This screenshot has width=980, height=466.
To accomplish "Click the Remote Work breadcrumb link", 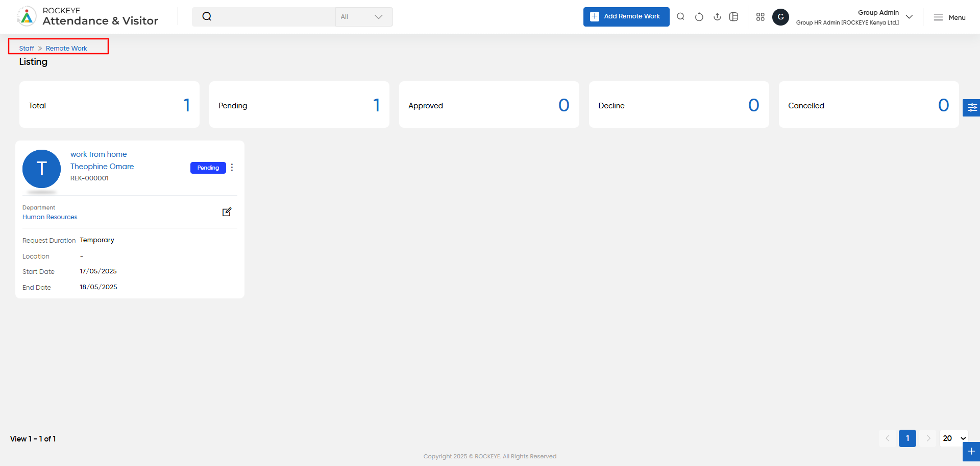I will click(x=66, y=48).
